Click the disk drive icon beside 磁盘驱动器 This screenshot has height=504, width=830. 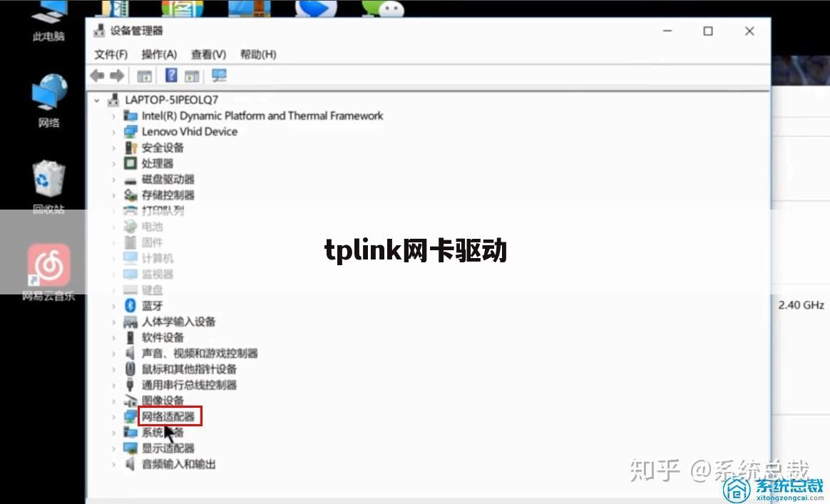coord(130,180)
